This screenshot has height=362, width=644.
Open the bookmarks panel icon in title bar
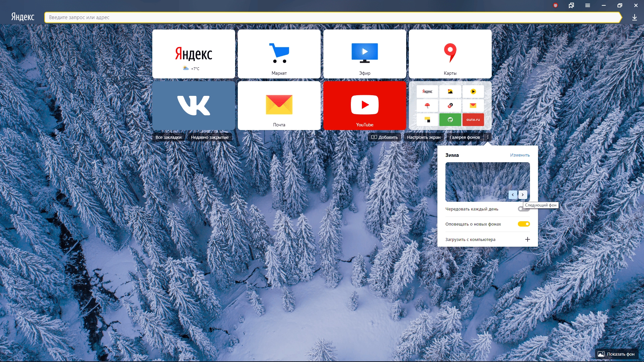click(571, 5)
